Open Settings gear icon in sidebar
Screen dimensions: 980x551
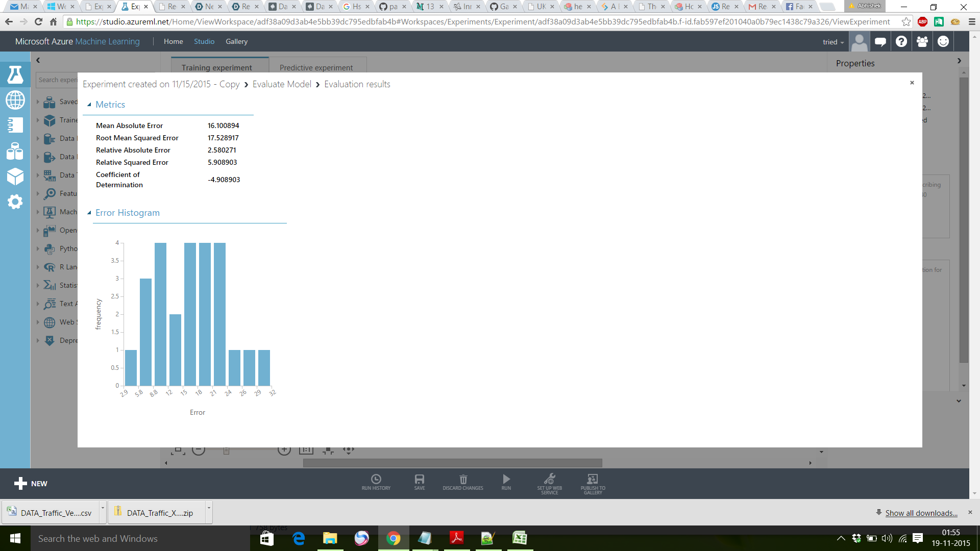[15, 202]
